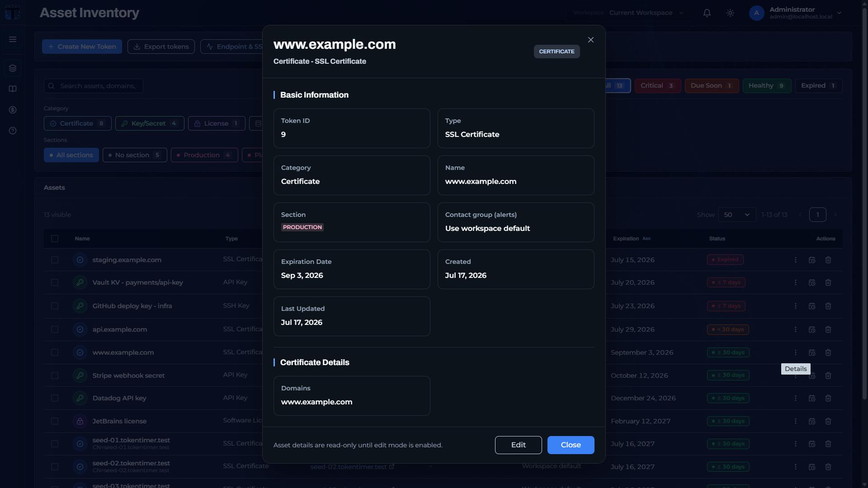This screenshot has width=868, height=488.
Task: Click the Export tokens button
Action: [161, 47]
